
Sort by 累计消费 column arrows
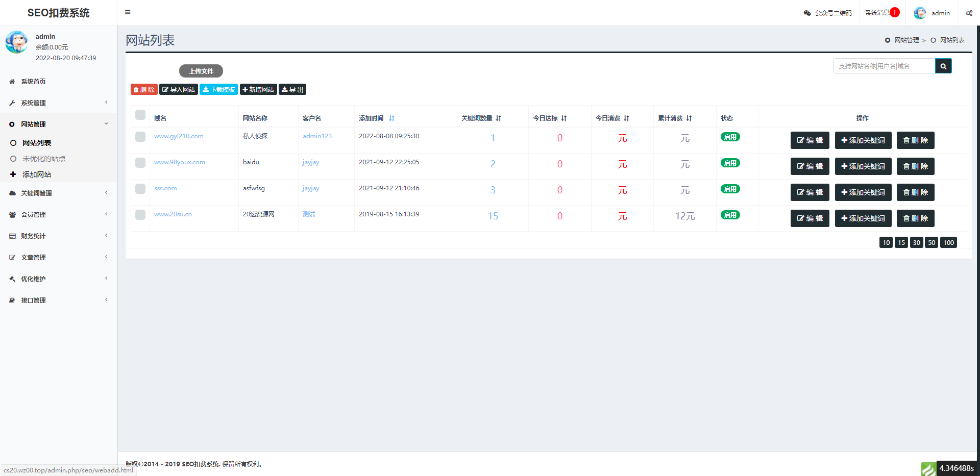(689, 118)
